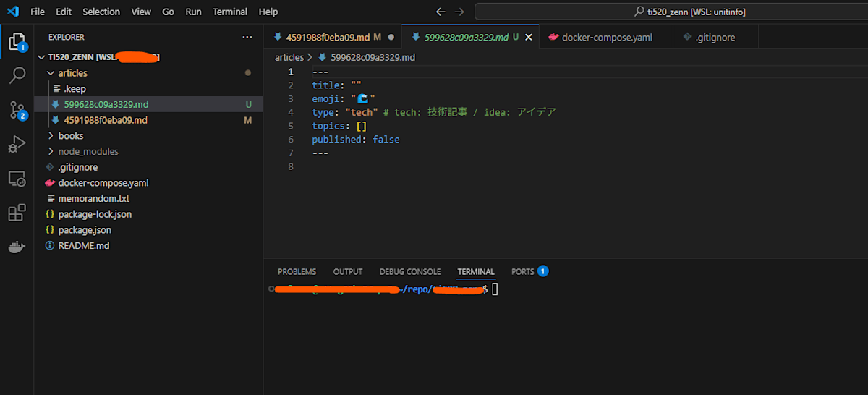868x395 pixels.
Task: Expand the books folder
Action: [x=50, y=136]
